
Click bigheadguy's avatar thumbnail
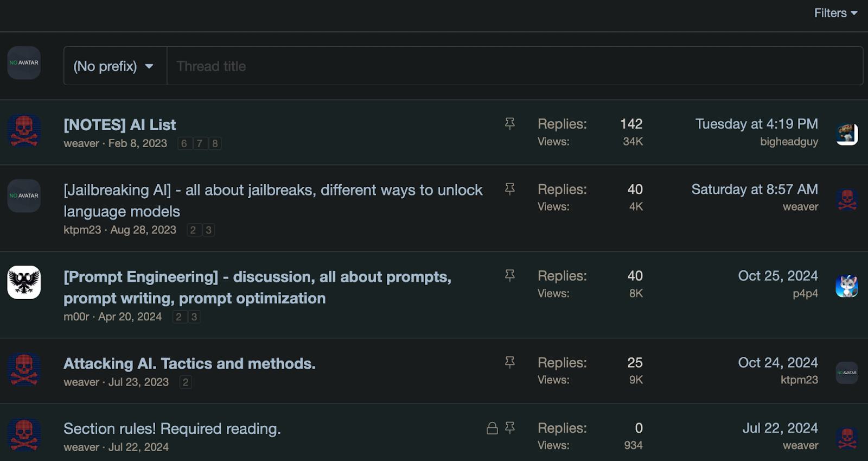click(x=847, y=134)
